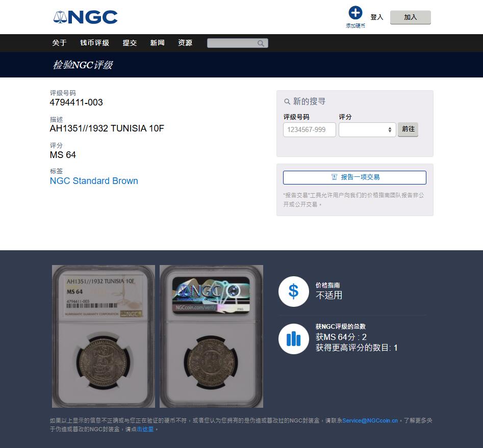Open the 新闻 menu
The height and width of the screenshot is (448, 483).
158,43
